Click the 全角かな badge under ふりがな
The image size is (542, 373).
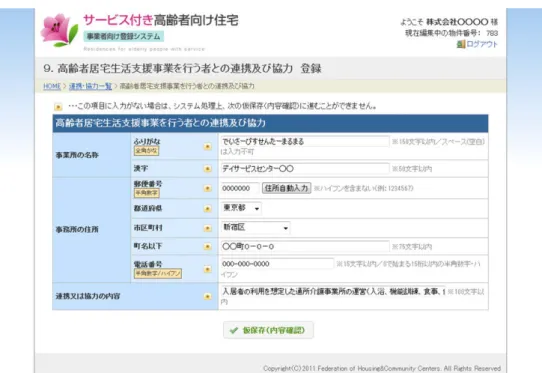[x=147, y=151]
